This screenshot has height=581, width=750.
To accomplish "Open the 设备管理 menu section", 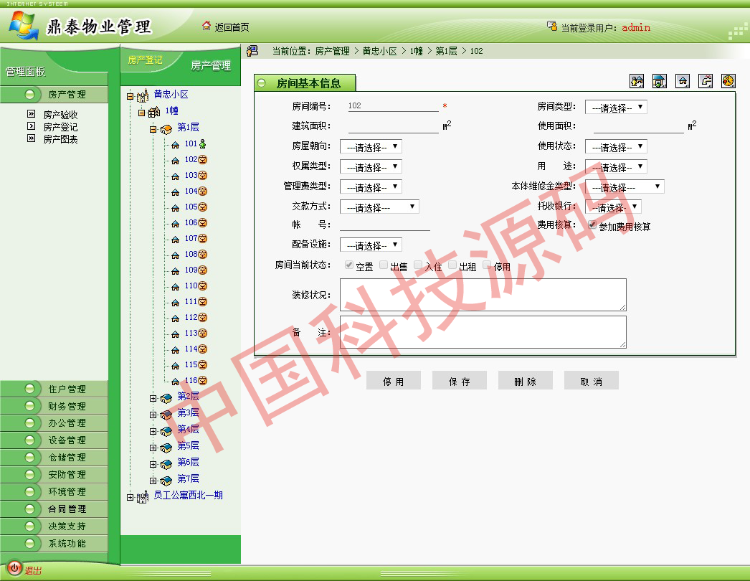I will pyautogui.click(x=54, y=440).
